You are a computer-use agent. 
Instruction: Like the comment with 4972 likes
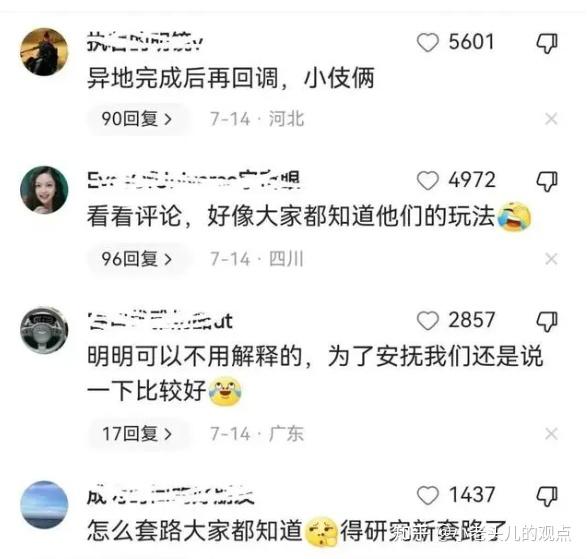[428, 180]
